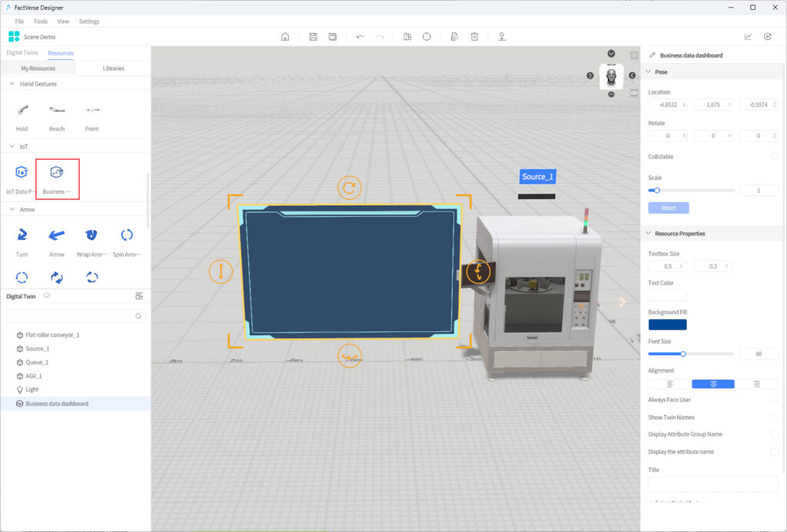Click the rotate gizmo above dashboard
The height and width of the screenshot is (532, 787).
pos(350,188)
